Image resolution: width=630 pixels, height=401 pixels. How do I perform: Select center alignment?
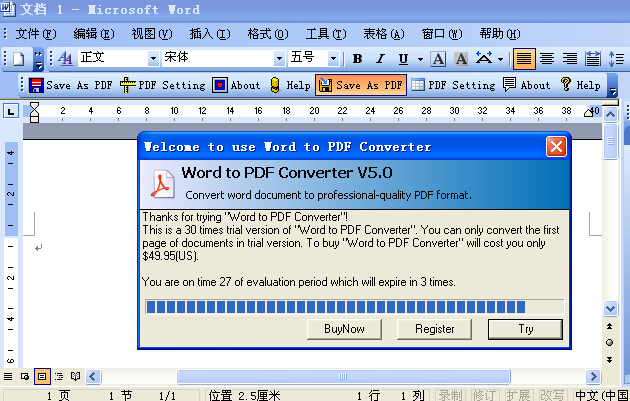[547, 59]
